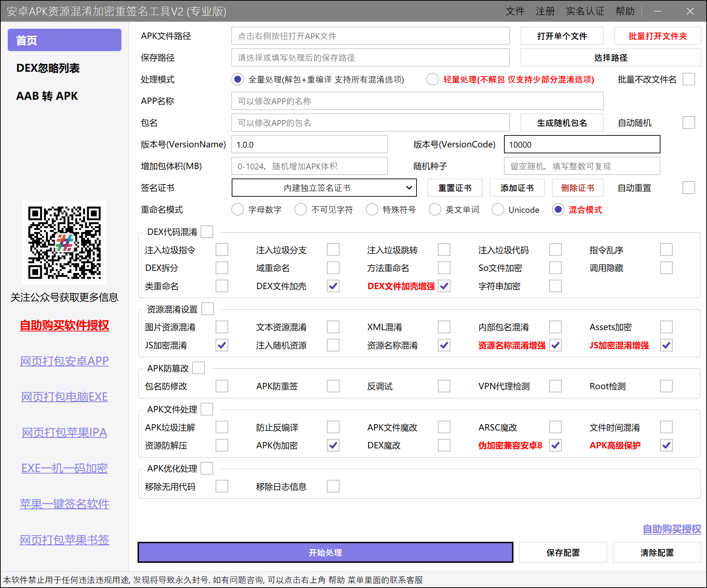
Task: Enable 指令乱序 checkbox
Action: pos(666,250)
